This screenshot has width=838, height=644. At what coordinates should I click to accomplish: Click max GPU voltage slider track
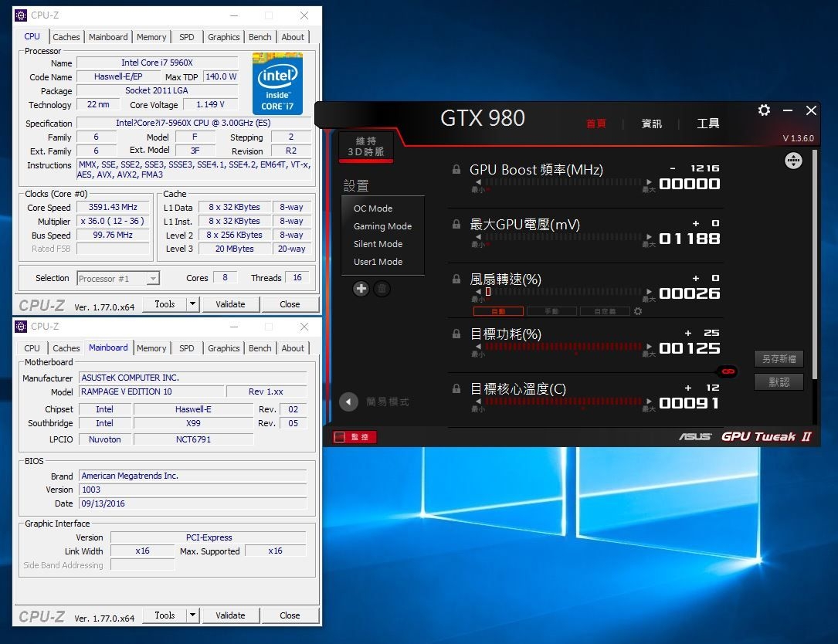tap(563, 237)
